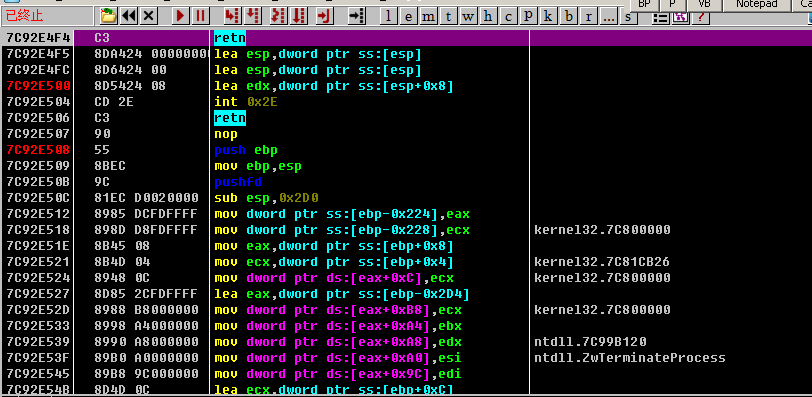Screen dimensions: 812x397
Task: Show Patches via the P toolbar button
Action: click(528, 16)
